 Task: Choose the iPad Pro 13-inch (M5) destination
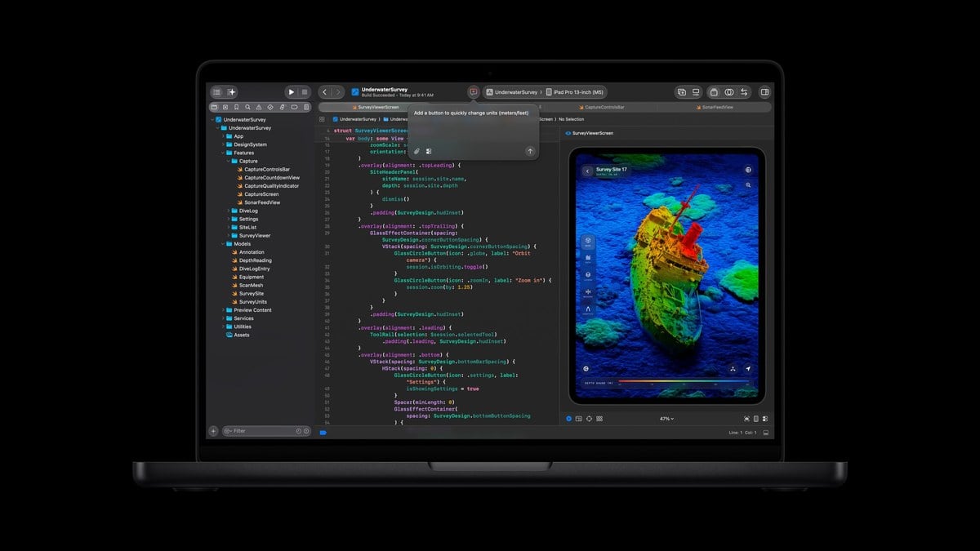pyautogui.click(x=576, y=92)
